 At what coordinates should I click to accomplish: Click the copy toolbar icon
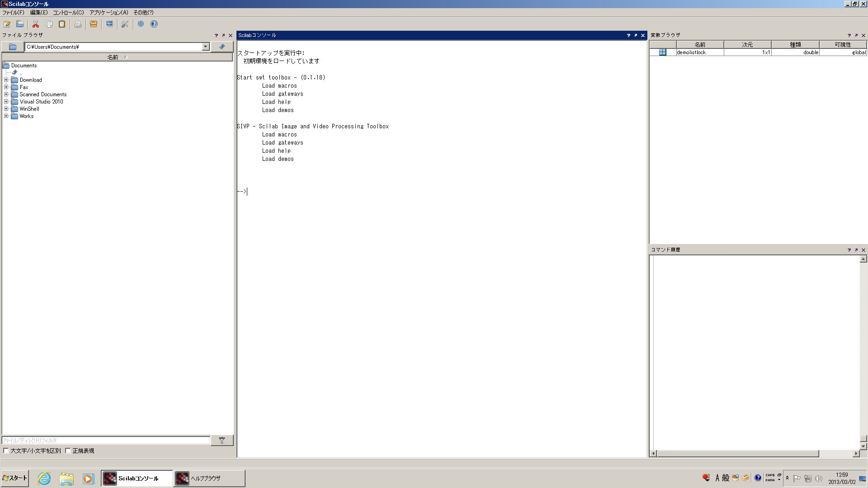(x=49, y=24)
